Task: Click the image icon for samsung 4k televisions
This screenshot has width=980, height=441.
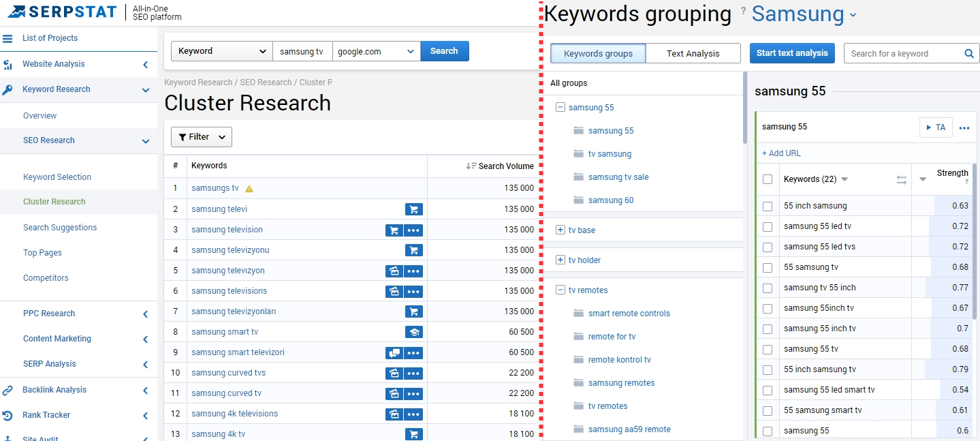Action: click(x=394, y=414)
